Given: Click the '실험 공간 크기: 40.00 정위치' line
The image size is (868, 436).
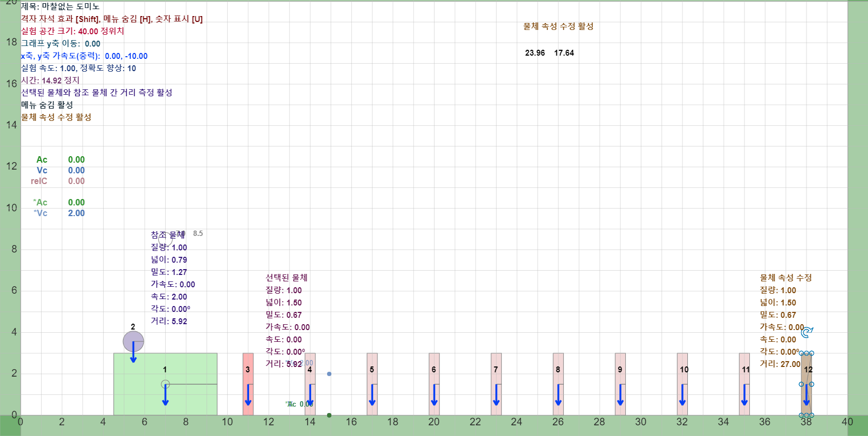Looking at the screenshot, I should coord(73,31).
